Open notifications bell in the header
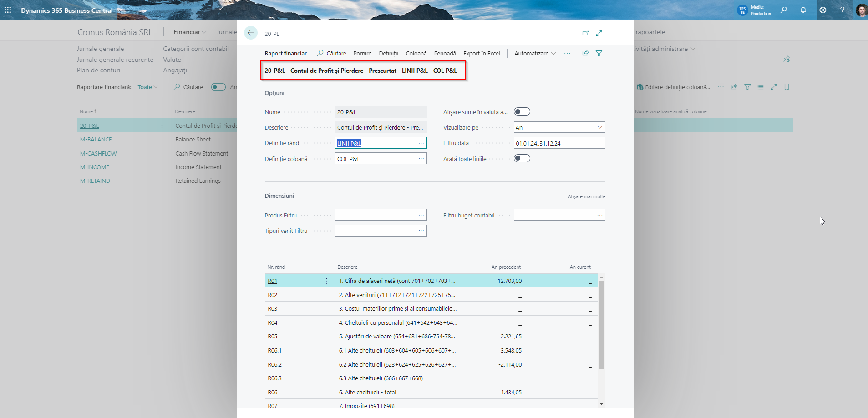The height and width of the screenshot is (418, 868). pos(803,10)
